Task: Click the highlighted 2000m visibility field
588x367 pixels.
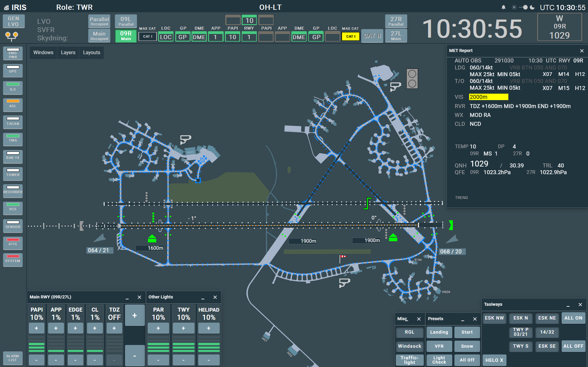Action: (488, 97)
